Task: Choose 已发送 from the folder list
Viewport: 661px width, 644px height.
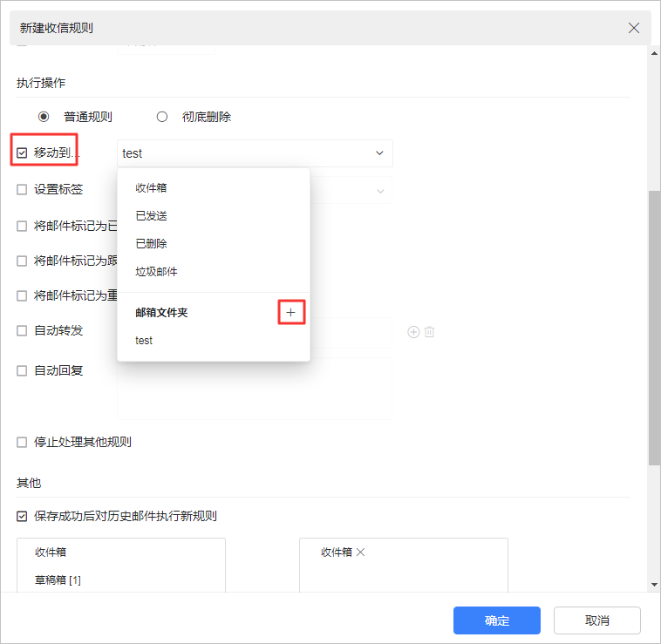Action: click(152, 216)
